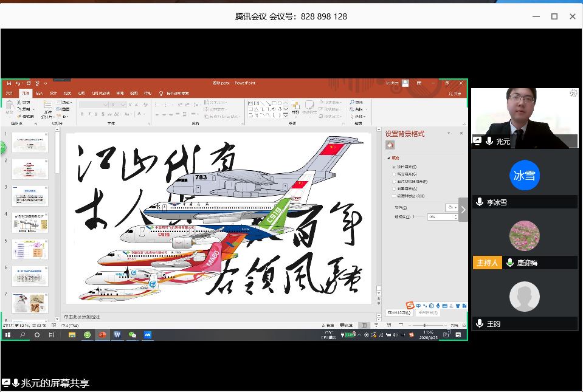Screen dimensions: 583x392
Task: Switch to the 插入 Insert ribbon tab
Action: click(x=39, y=94)
